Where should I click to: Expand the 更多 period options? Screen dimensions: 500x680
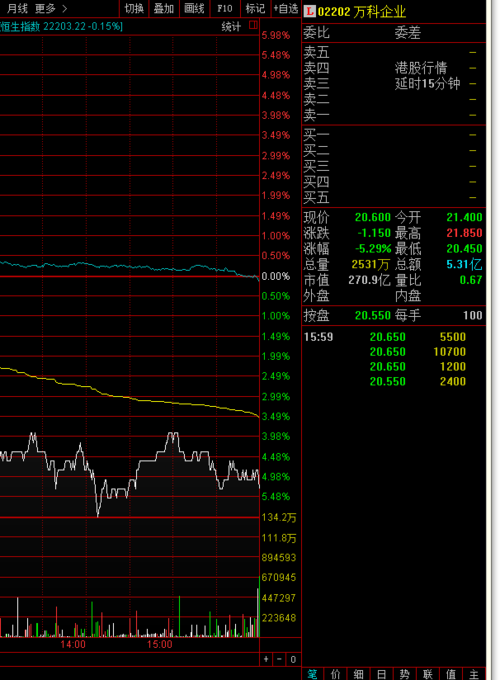pyautogui.click(x=45, y=8)
